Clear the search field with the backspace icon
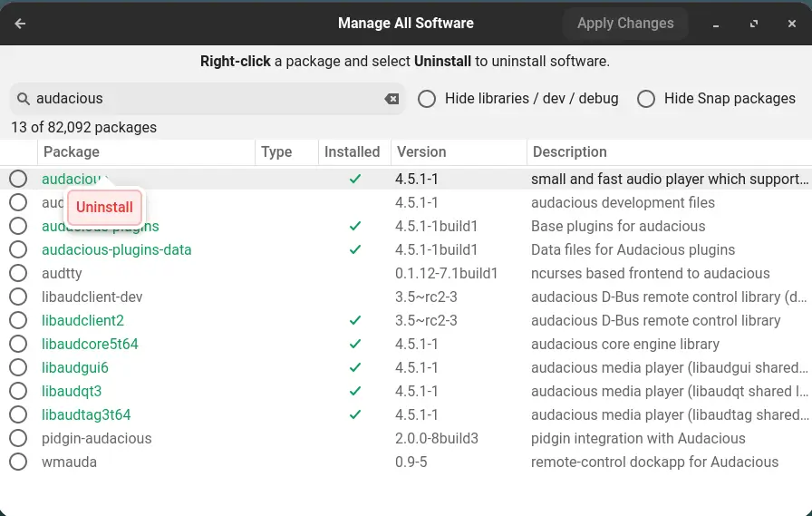 point(392,99)
